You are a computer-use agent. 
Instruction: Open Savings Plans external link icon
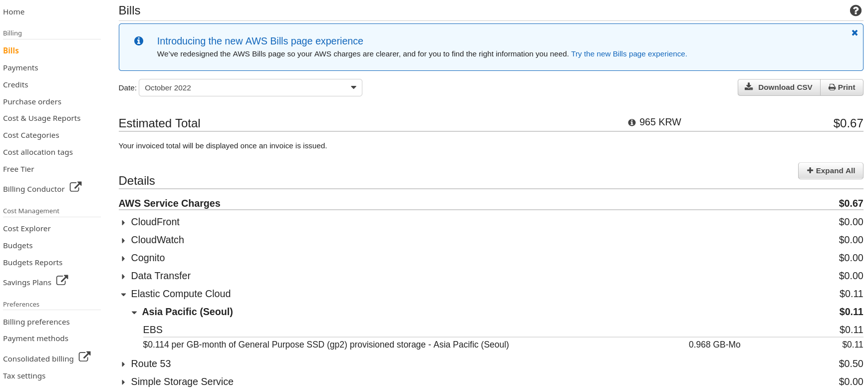(x=62, y=280)
